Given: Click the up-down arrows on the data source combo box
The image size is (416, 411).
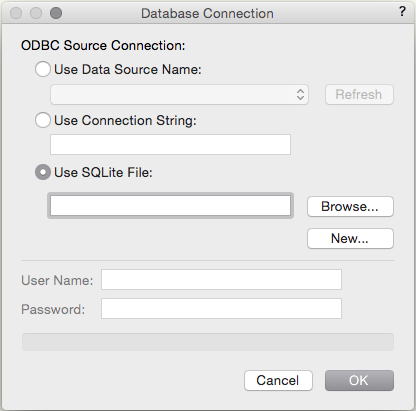Looking at the screenshot, I should pos(300,95).
